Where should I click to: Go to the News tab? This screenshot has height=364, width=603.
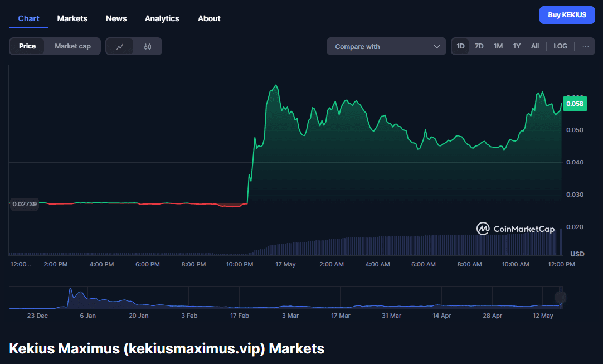point(116,18)
